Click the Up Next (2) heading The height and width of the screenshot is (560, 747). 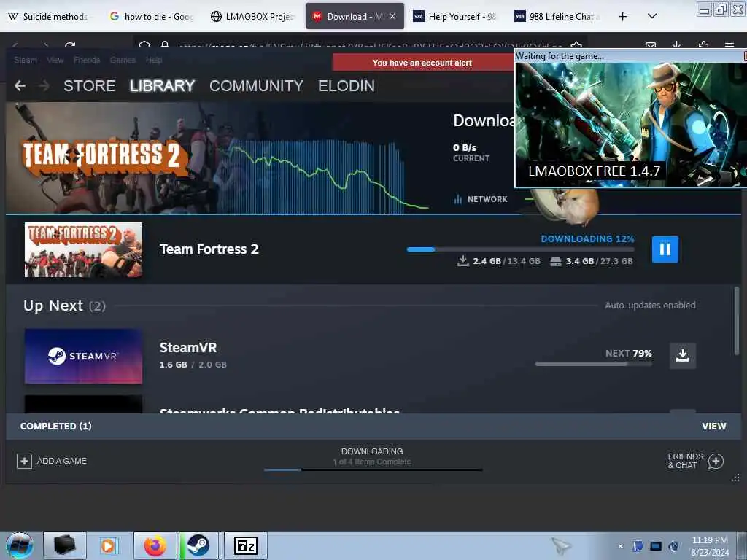pyautogui.click(x=64, y=306)
